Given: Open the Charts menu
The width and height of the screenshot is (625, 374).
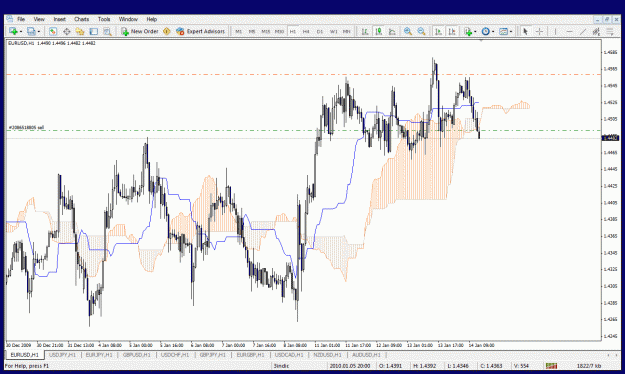Looking at the screenshot, I should [81, 19].
